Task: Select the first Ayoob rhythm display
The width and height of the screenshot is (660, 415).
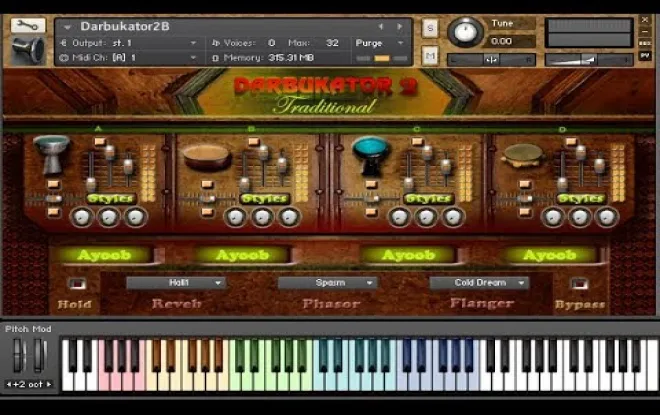Action: click(104, 255)
